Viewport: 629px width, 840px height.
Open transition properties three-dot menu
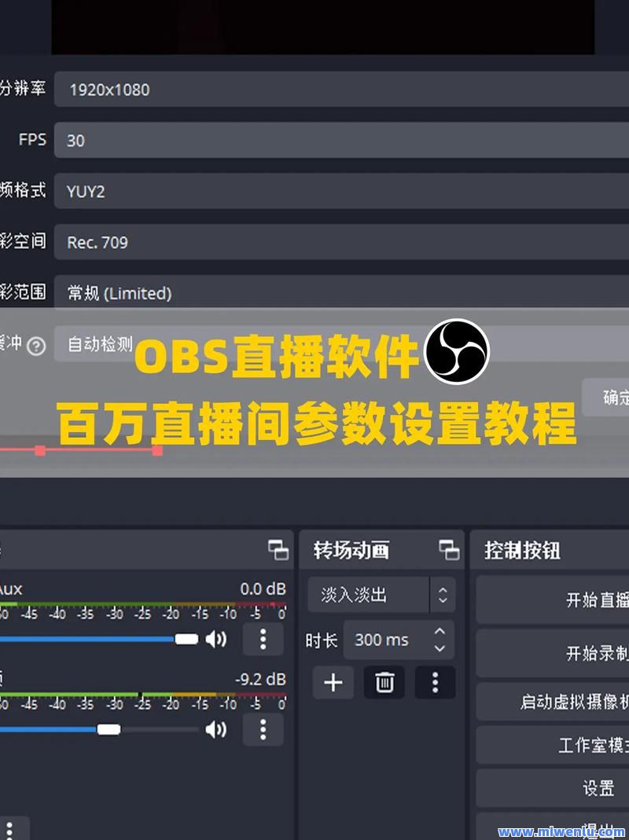pyautogui.click(x=435, y=683)
